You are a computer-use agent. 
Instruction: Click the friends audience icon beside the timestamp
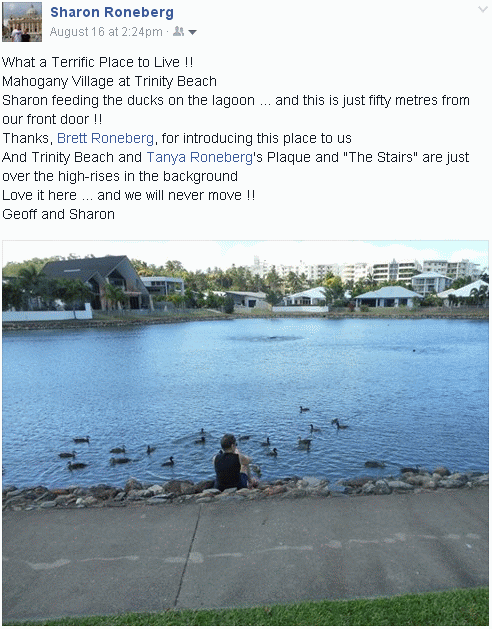(x=178, y=31)
